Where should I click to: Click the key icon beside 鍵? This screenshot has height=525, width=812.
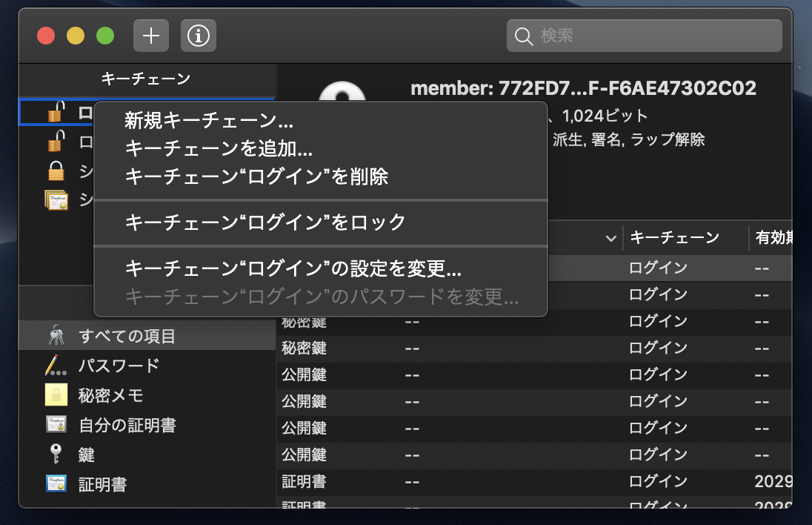pos(56,454)
